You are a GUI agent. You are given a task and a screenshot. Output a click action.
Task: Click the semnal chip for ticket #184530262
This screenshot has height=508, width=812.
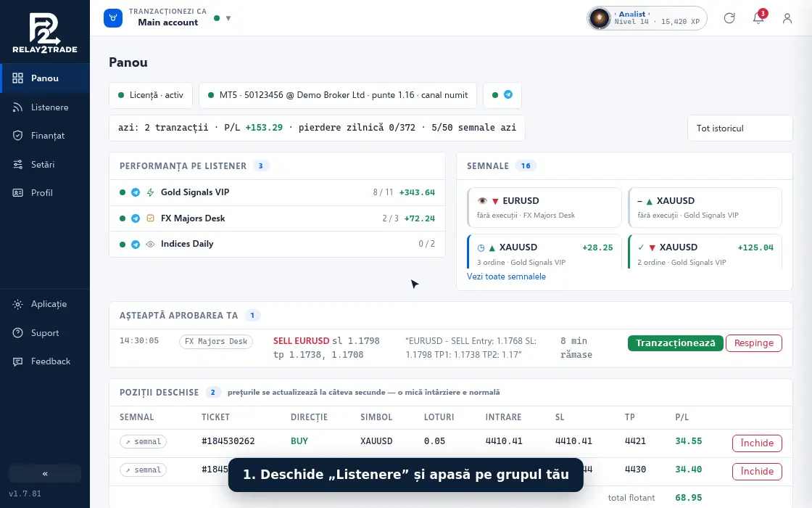143,442
